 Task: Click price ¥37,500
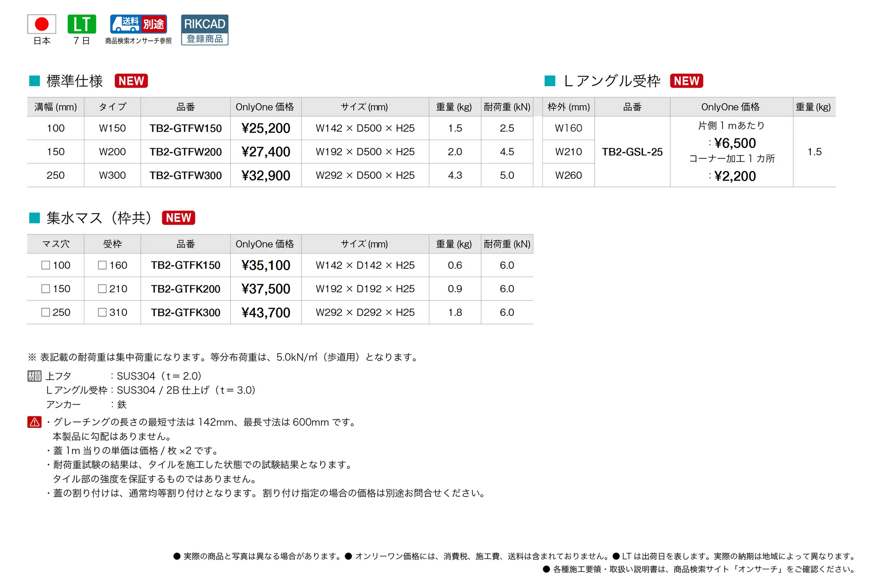coord(266,289)
